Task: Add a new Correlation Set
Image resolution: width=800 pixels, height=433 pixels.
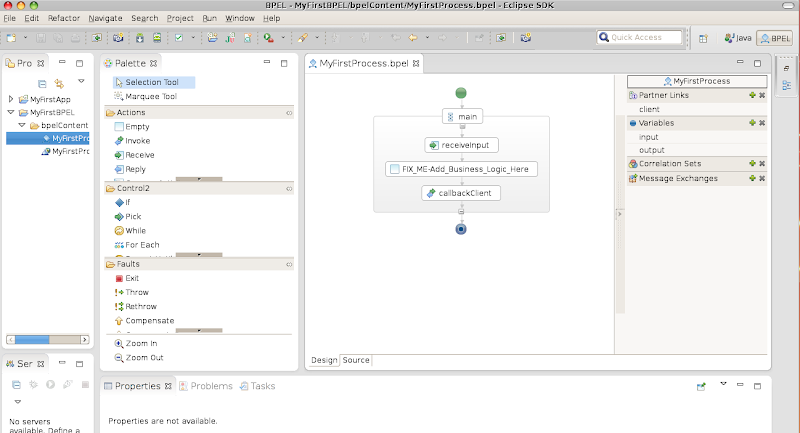Action: click(x=752, y=164)
